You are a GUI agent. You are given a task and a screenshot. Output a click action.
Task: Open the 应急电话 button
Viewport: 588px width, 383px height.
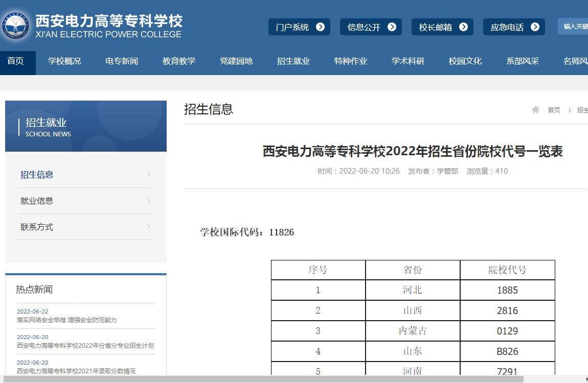pyautogui.click(x=514, y=27)
